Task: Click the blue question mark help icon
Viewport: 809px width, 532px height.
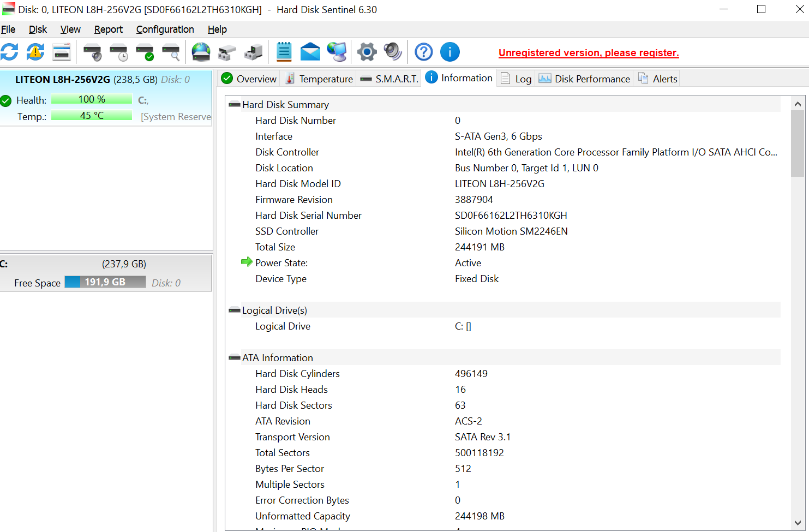Action: click(x=423, y=52)
